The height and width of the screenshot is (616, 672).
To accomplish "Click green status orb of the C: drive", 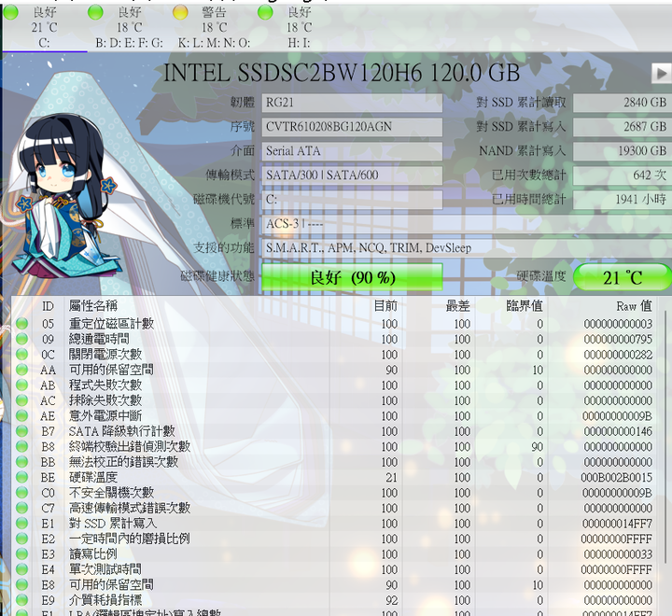I will click(10, 12).
